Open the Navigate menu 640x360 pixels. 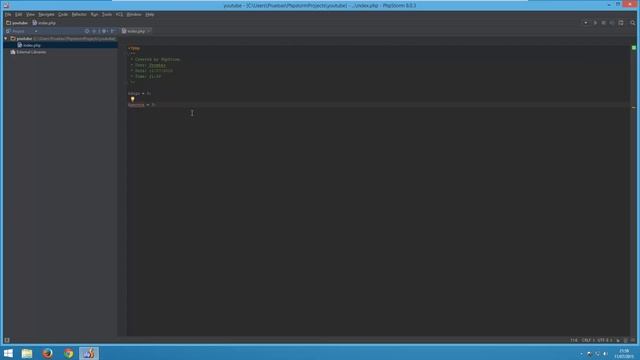click(46, 14)
